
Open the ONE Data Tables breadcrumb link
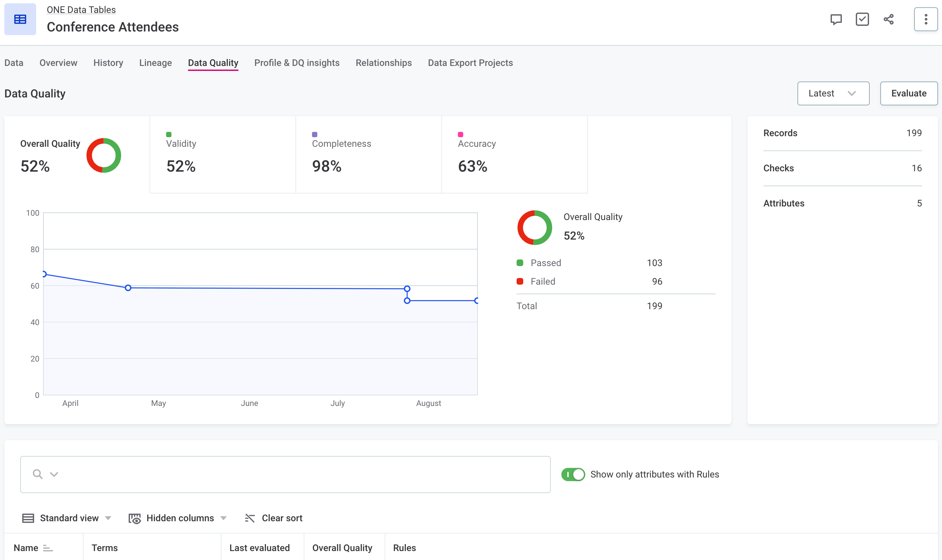point(81,10)
